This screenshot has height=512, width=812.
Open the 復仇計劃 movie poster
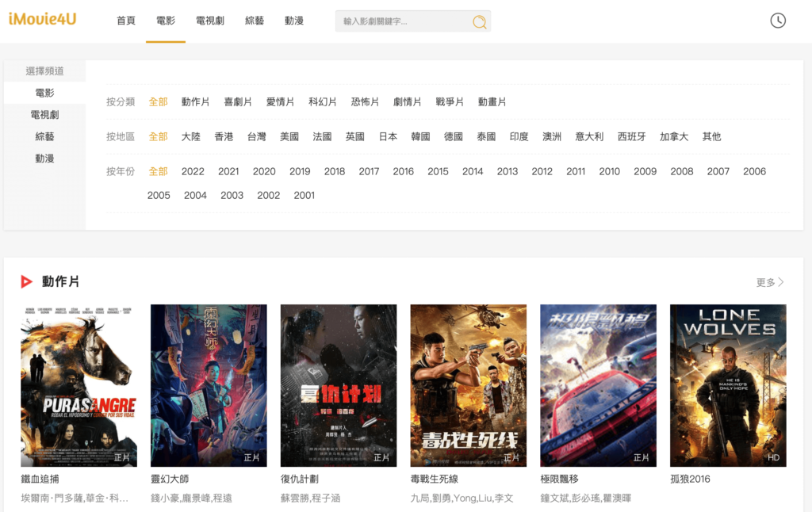339,386
